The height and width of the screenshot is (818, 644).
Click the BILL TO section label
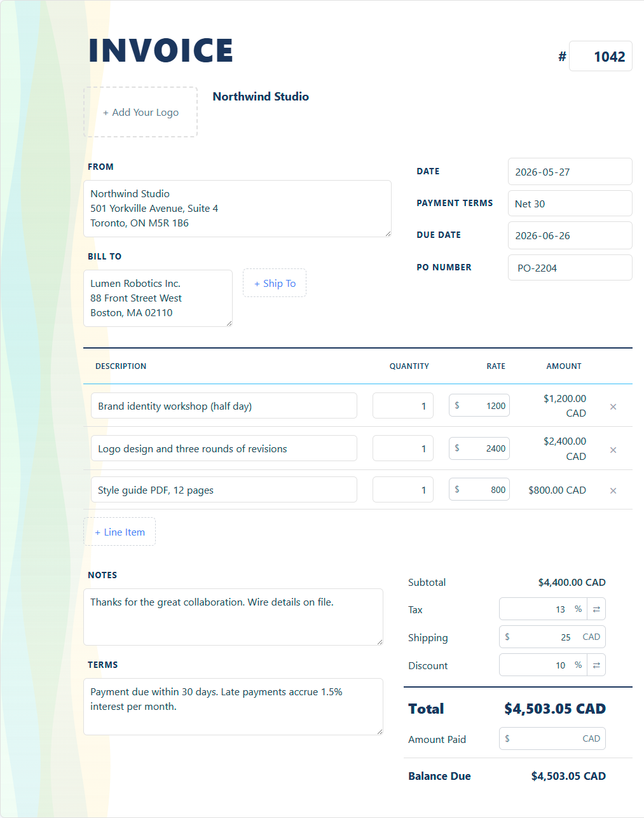[104, 256]
